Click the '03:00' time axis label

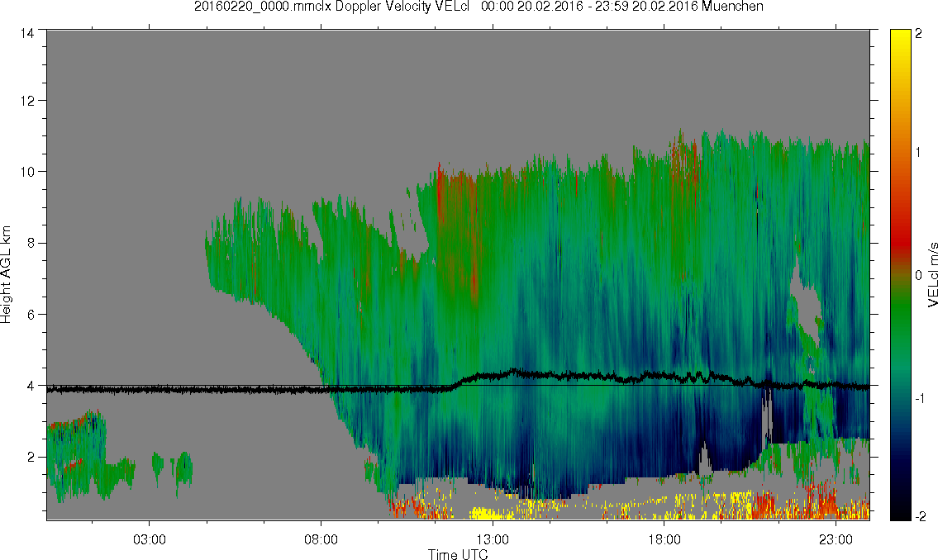click(x=150, y=540)
